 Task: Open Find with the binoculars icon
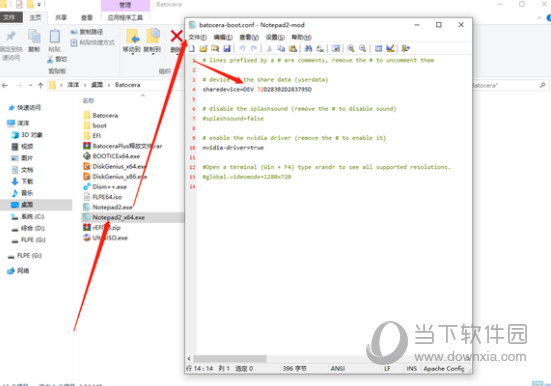pos(308,49)
